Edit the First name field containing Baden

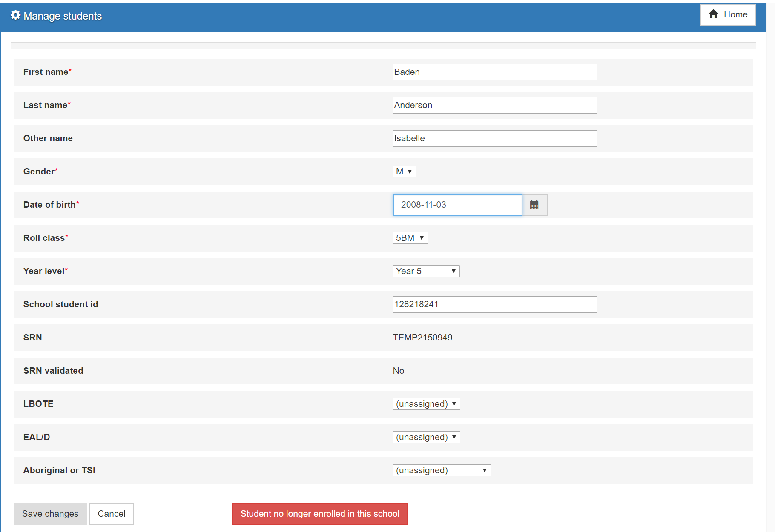(495, 72)
